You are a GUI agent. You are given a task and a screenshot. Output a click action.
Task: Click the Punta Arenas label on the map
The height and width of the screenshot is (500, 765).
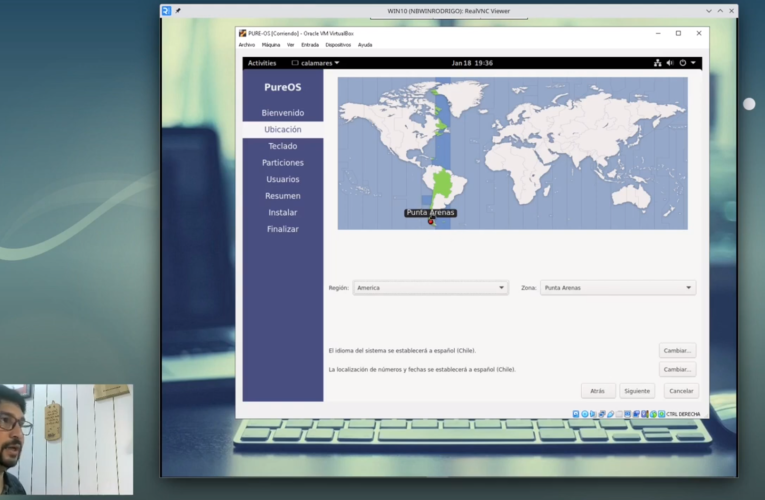click(430, 213)
